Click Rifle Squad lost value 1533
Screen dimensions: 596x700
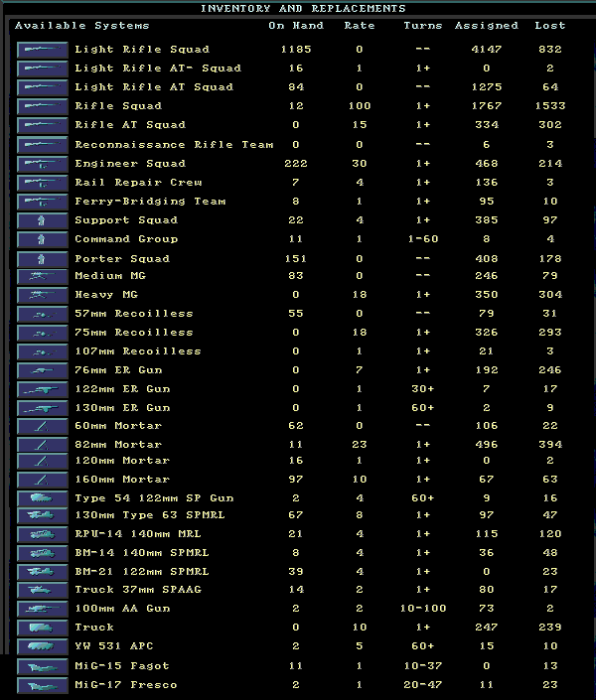(x=550, y=106)
